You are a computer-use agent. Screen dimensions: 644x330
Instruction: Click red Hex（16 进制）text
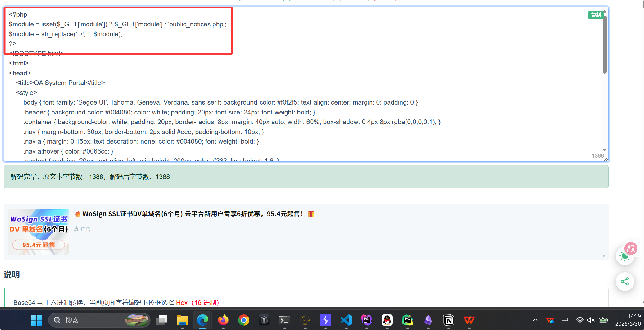(198, 303)
